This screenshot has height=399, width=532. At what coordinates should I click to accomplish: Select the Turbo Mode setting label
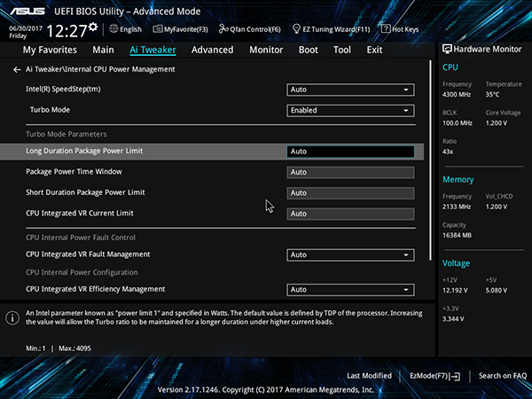(x=50, y=110)
